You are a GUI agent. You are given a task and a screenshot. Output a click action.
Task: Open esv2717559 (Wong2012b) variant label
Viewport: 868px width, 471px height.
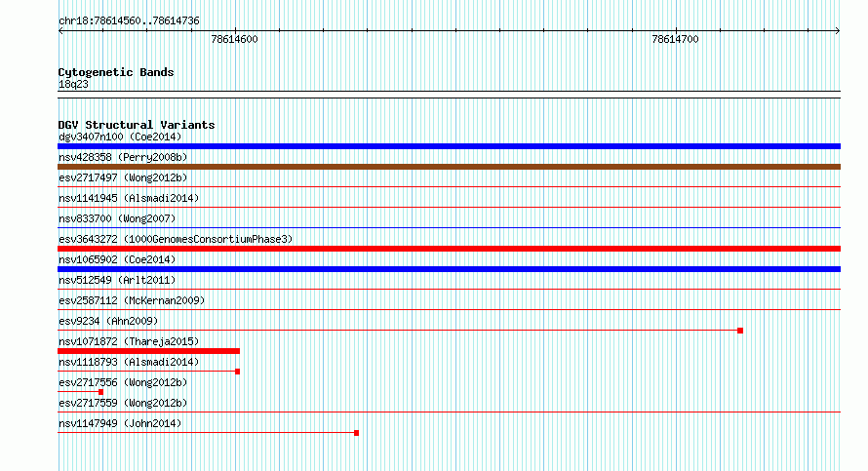[123, 403]
